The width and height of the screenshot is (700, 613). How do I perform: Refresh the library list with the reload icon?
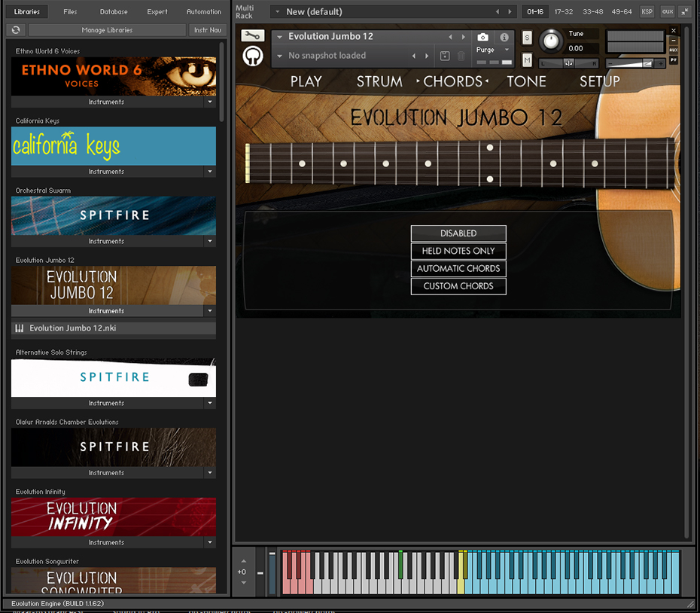[16, 30]
